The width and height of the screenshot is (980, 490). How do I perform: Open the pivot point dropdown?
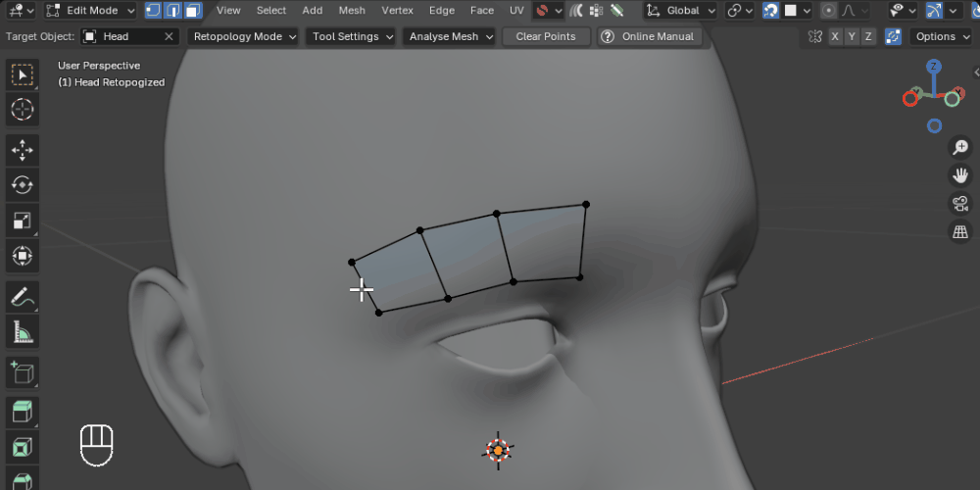(739, 10)
